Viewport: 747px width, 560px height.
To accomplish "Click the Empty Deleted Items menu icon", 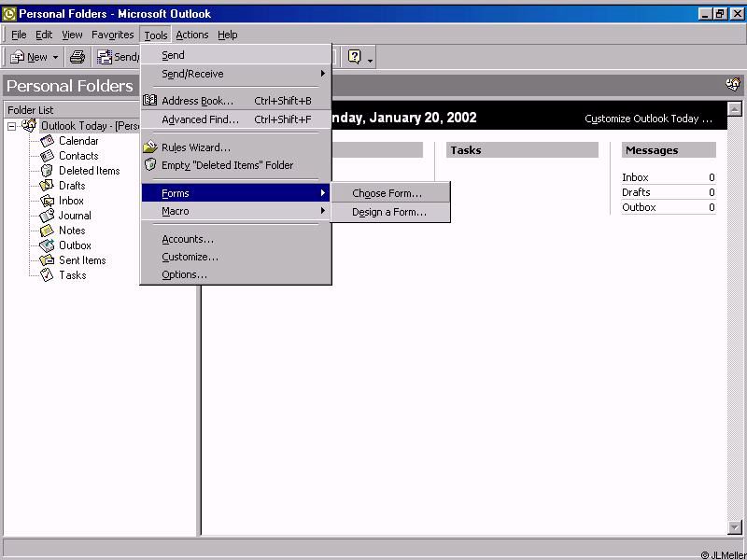I will point(150,165).
